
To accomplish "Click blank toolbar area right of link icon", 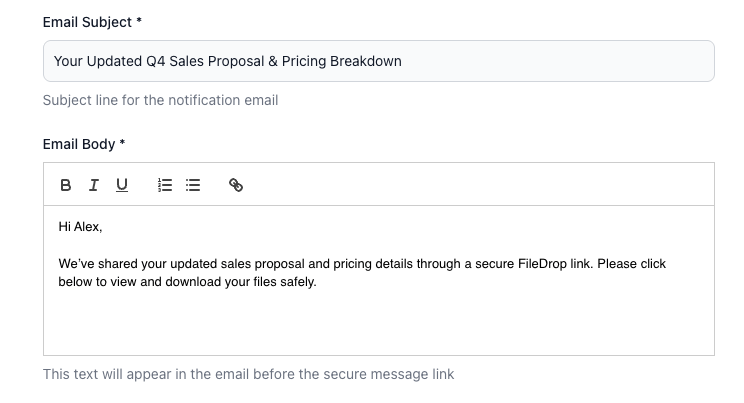I will pos(480,185).
